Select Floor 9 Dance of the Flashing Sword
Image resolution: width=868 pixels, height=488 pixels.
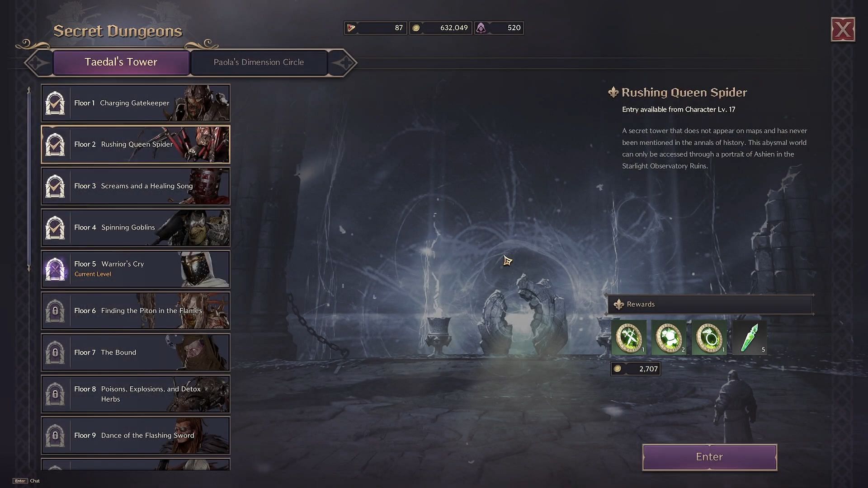point(135,435)
